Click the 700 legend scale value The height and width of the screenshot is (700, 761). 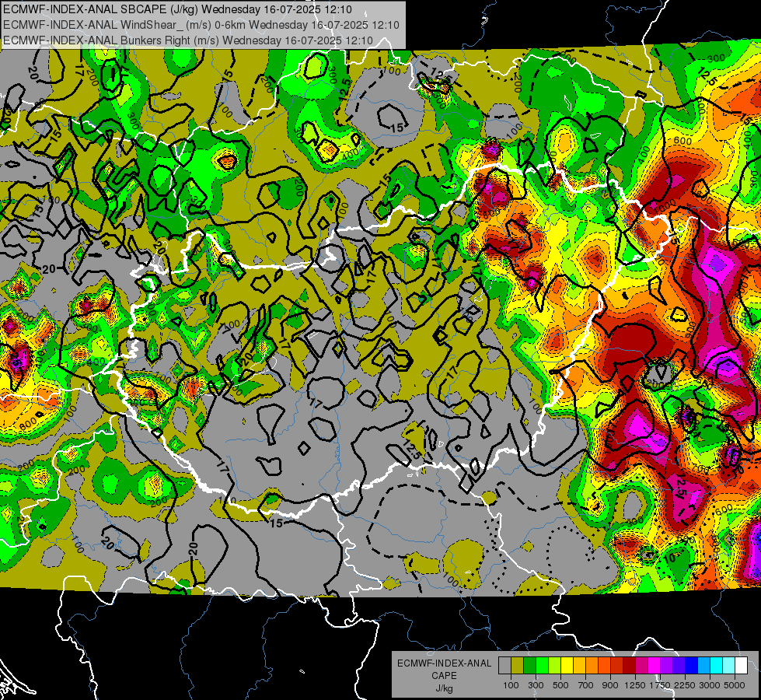point(586,685)
